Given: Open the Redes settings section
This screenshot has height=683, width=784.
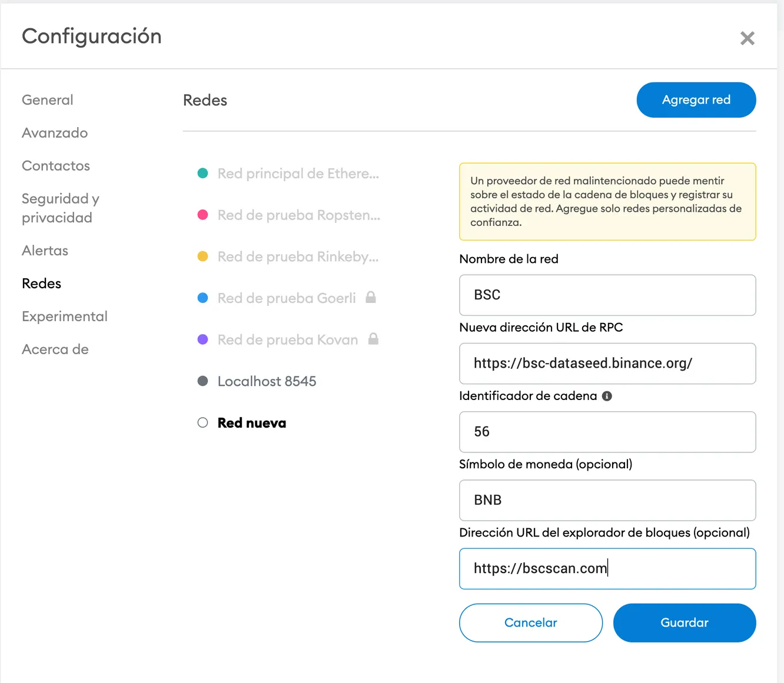Looking at the screenshot, I should tap(41, 283).
